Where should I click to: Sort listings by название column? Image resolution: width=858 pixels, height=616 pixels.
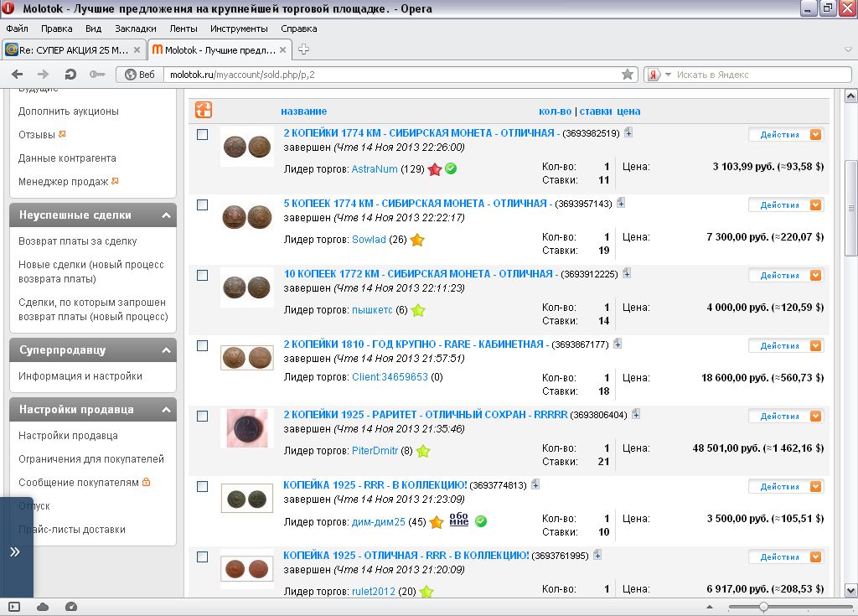303,111
